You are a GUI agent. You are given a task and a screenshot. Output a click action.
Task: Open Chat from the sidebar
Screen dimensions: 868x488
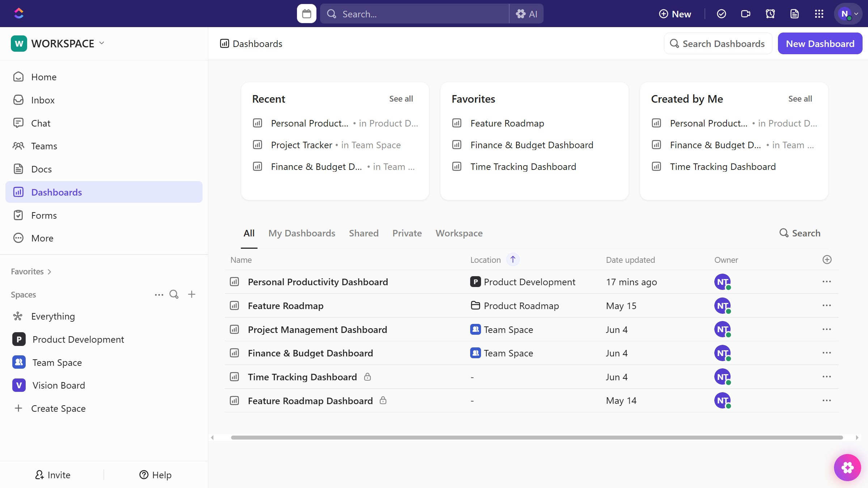pyautogui.click(x=41, y=123)
